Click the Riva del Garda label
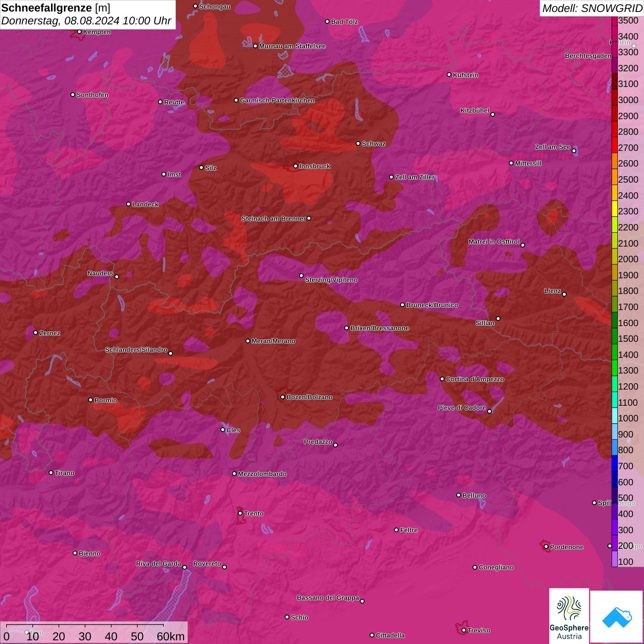 (159, 563)
